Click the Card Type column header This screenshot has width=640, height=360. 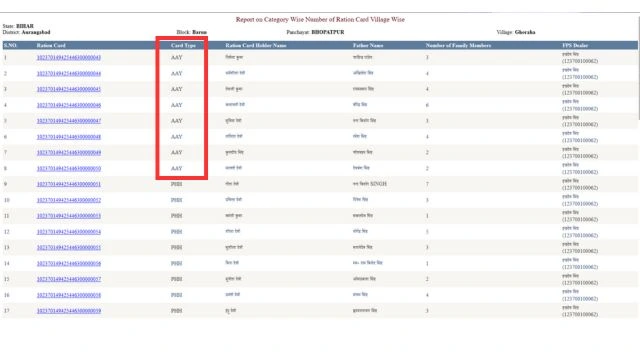pos(183,45)
